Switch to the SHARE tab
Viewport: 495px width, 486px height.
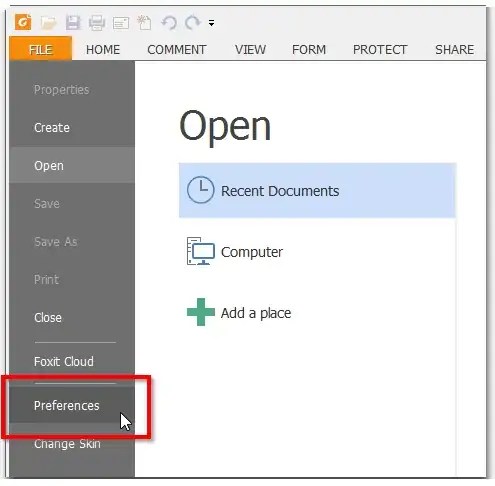tap(455, 50)
